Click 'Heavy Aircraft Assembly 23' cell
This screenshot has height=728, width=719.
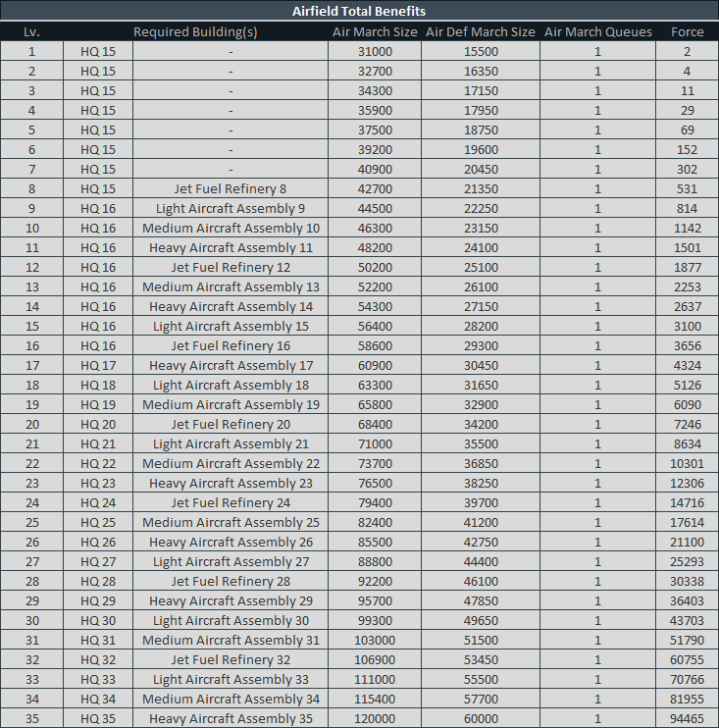[231, 483]
